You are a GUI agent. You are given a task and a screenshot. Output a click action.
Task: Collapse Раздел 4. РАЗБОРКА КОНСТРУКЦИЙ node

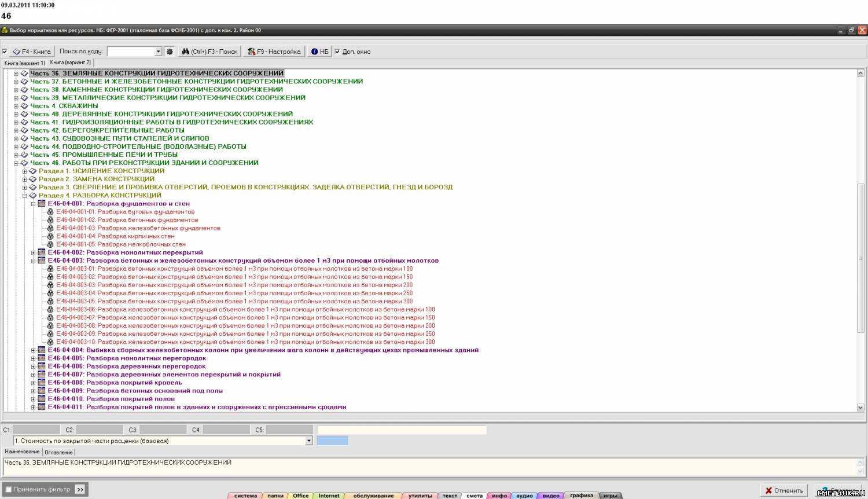click(x=25, y=195)
